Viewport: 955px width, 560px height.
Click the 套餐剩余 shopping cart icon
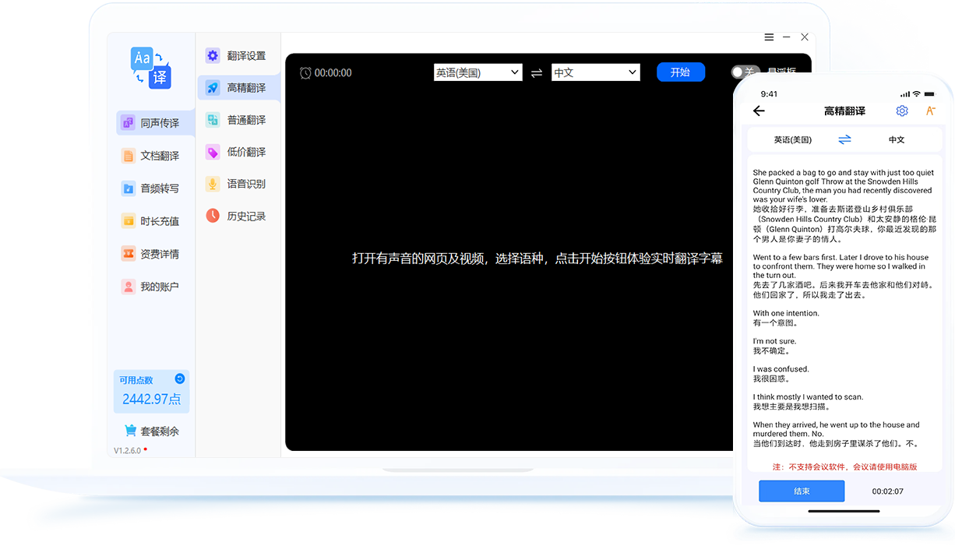pos(131,431)
